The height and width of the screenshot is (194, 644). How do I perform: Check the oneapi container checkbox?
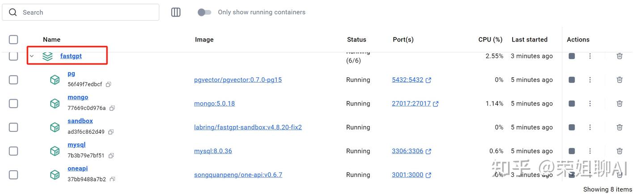tap(13, 174)
